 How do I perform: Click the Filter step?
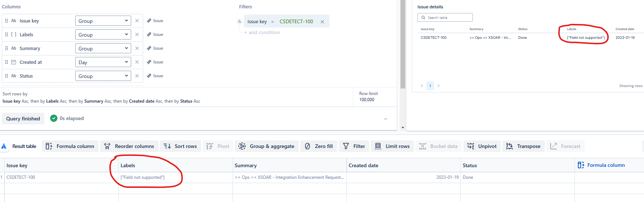point(354,146)
